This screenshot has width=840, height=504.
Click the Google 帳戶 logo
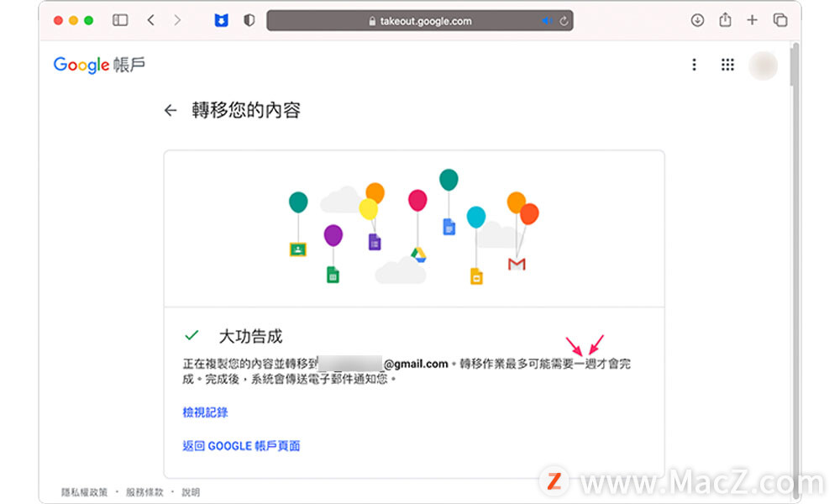click(99, 65)
